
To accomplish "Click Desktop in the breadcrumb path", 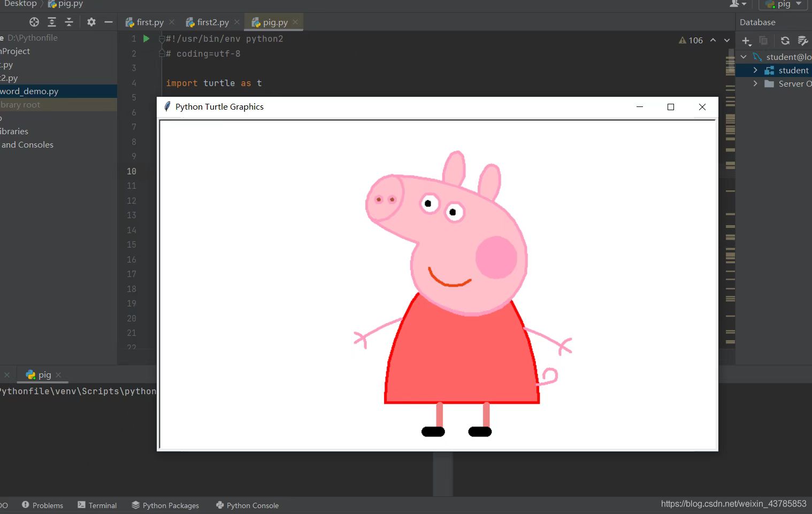I will (21, 4).
